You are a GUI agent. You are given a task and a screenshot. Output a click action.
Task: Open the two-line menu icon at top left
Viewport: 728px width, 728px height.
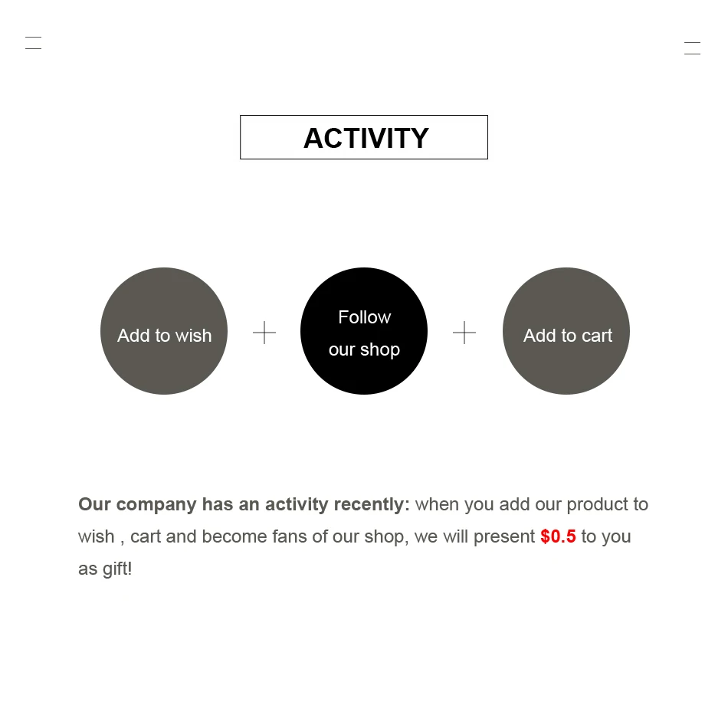tap(34, 43)
